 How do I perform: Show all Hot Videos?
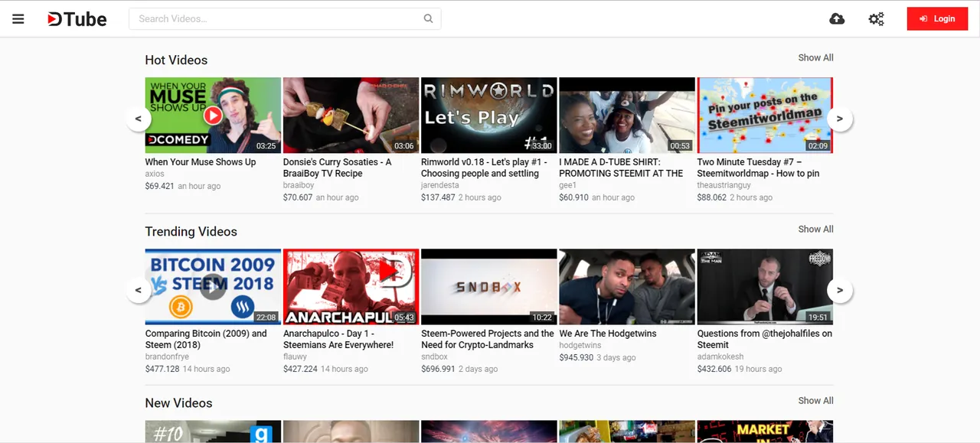point(815,57)
